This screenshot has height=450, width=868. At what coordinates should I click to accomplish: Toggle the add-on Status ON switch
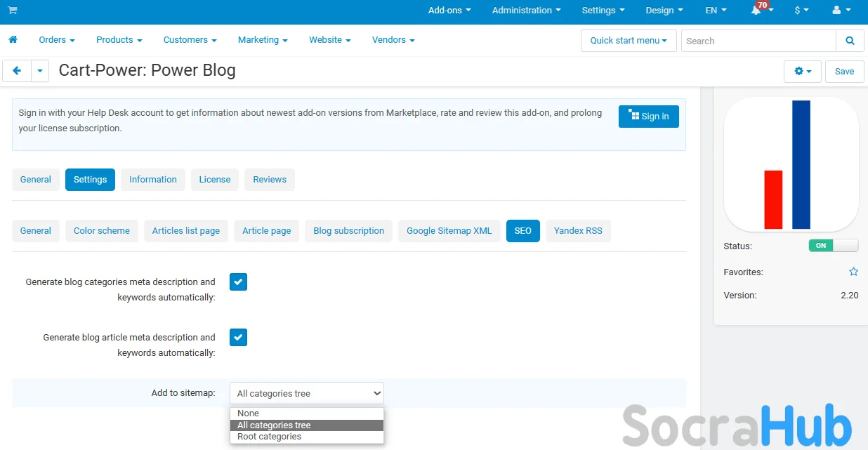(833, 246)
